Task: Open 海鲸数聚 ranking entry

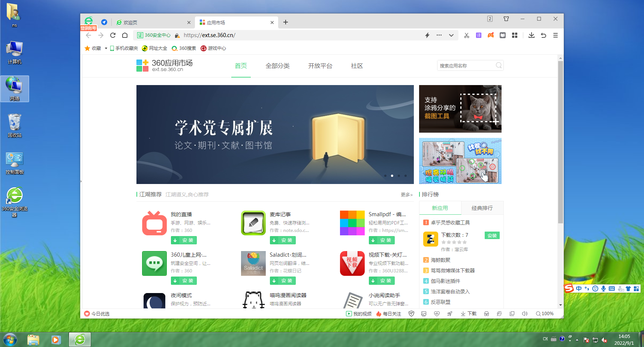Action: [x=441, y=260]
